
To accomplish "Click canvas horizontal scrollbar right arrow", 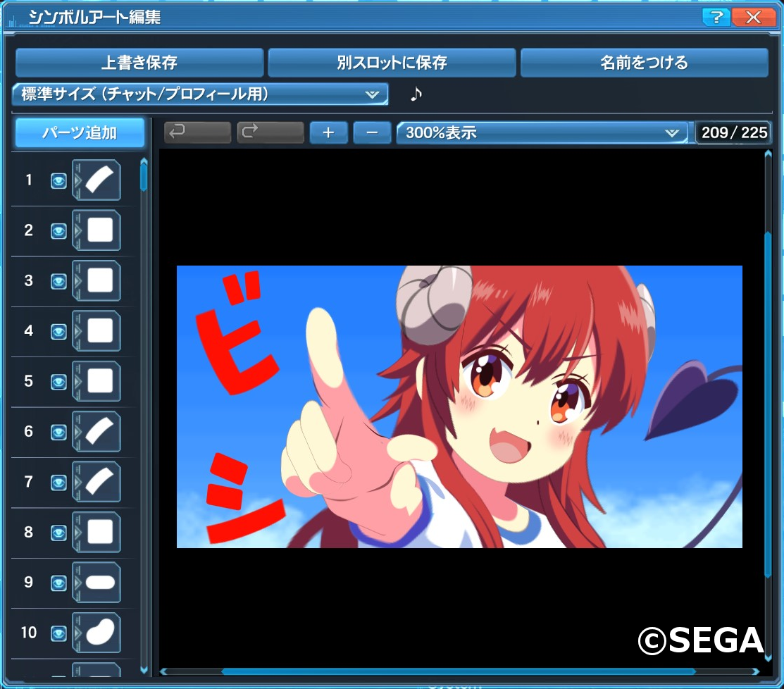I will 756,671.
